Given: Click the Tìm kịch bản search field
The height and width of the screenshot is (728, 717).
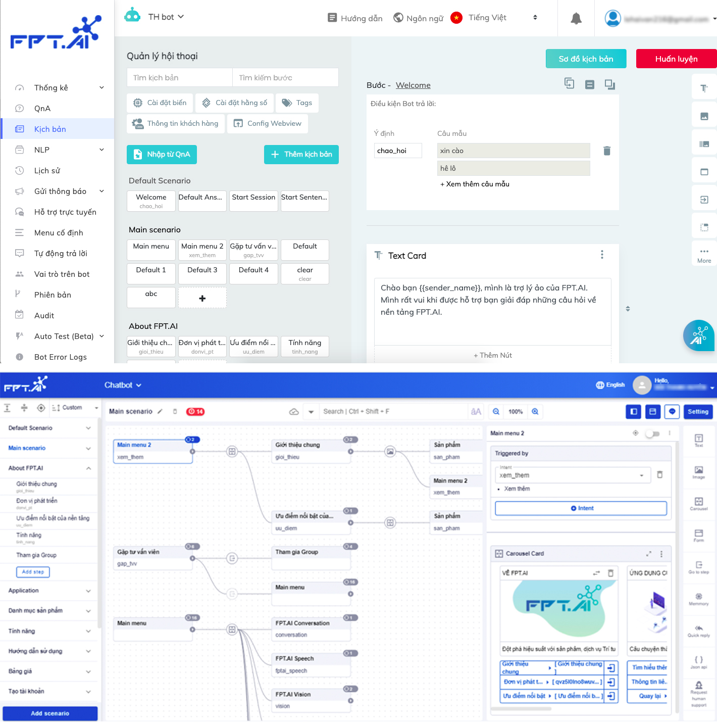Looking at the screenshot, I should click(179, 77).
